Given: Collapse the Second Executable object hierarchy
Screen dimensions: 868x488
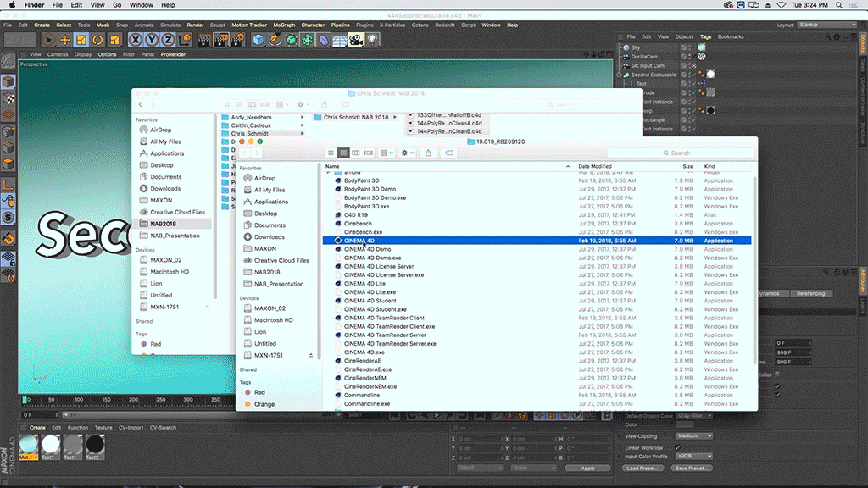Looking at the screenshot, I should click(620, 75).
